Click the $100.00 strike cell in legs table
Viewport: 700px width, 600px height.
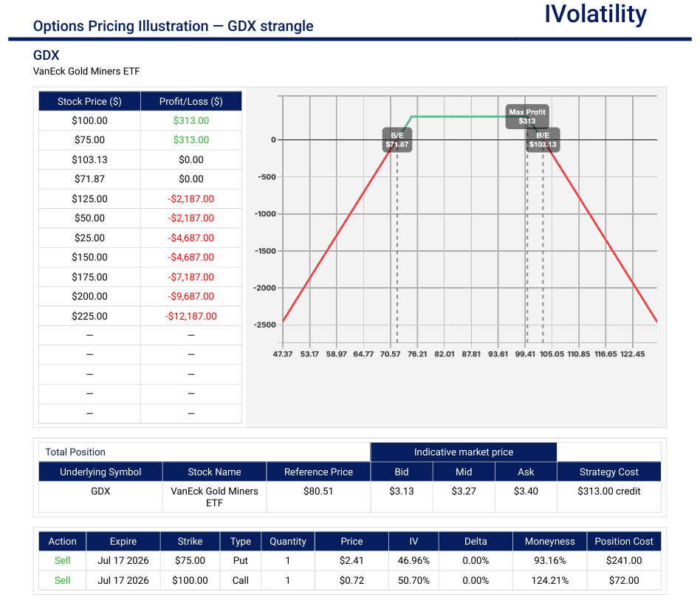point(190,580)
